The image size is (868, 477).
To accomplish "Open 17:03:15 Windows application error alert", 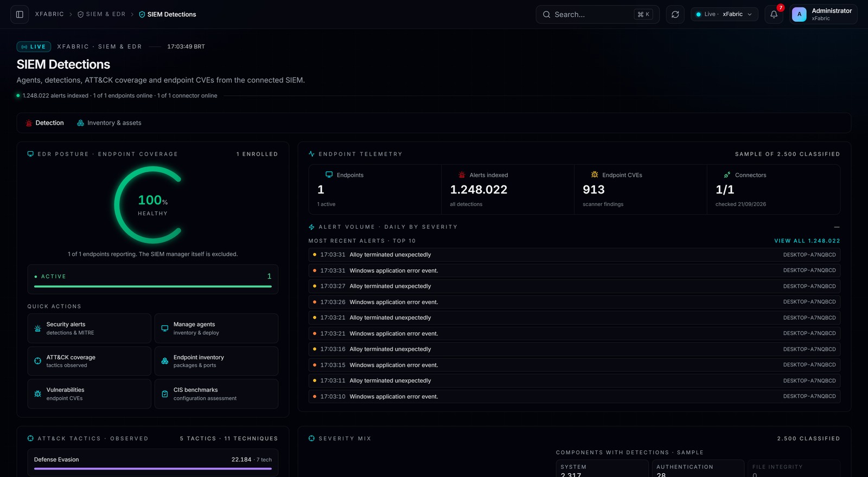I will [575, 365].
